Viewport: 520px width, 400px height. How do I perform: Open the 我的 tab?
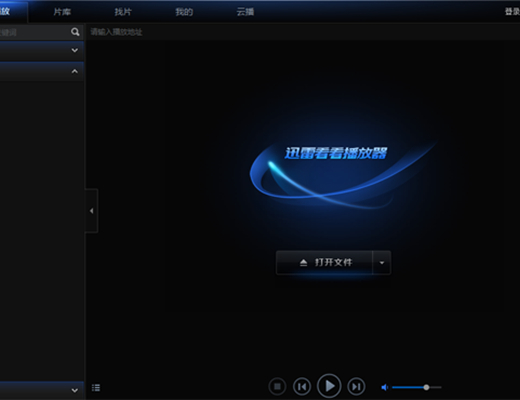(x=184, y=12)
